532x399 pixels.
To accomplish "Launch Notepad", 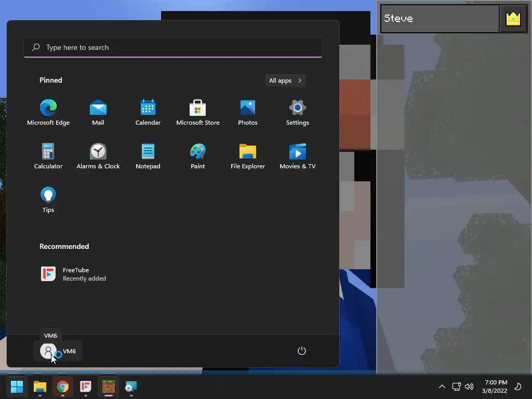I will (148, 156).
